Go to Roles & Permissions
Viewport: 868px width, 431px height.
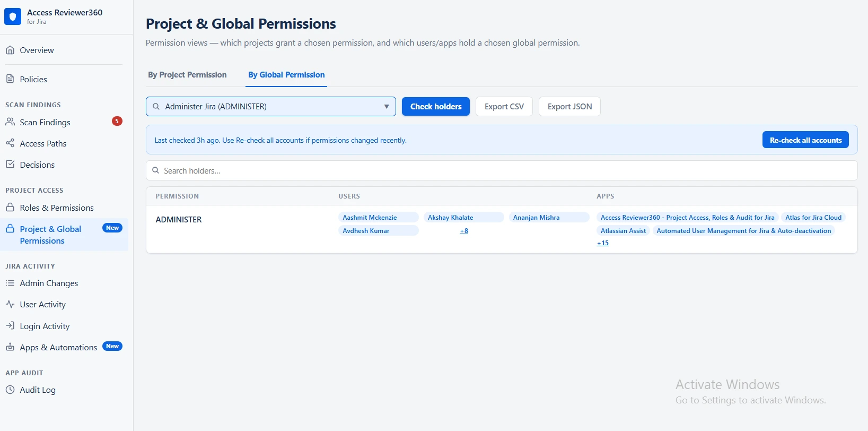(57, 208)
